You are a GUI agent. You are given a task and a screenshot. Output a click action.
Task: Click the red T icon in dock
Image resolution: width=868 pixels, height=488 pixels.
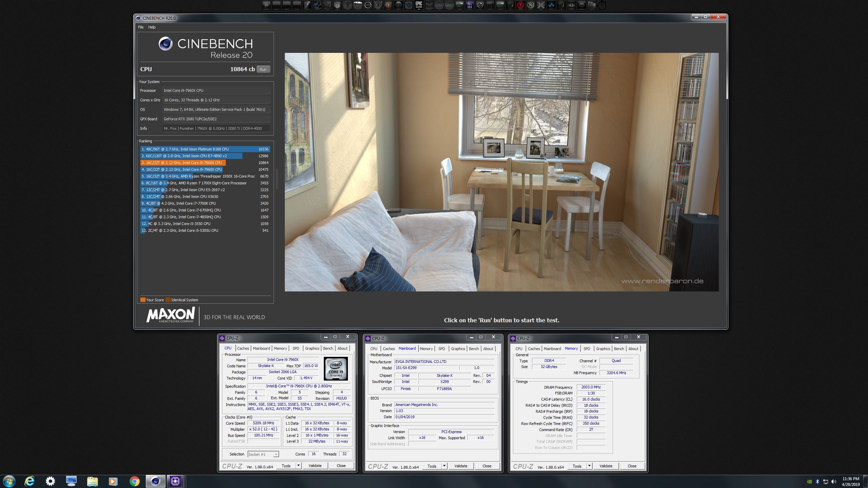point(520,5)
